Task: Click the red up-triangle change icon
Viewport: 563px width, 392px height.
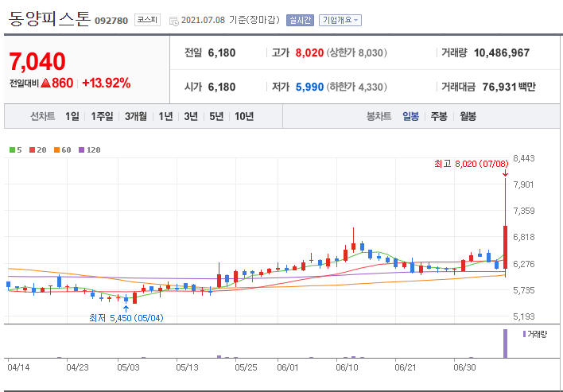Action: coord(45,83)
